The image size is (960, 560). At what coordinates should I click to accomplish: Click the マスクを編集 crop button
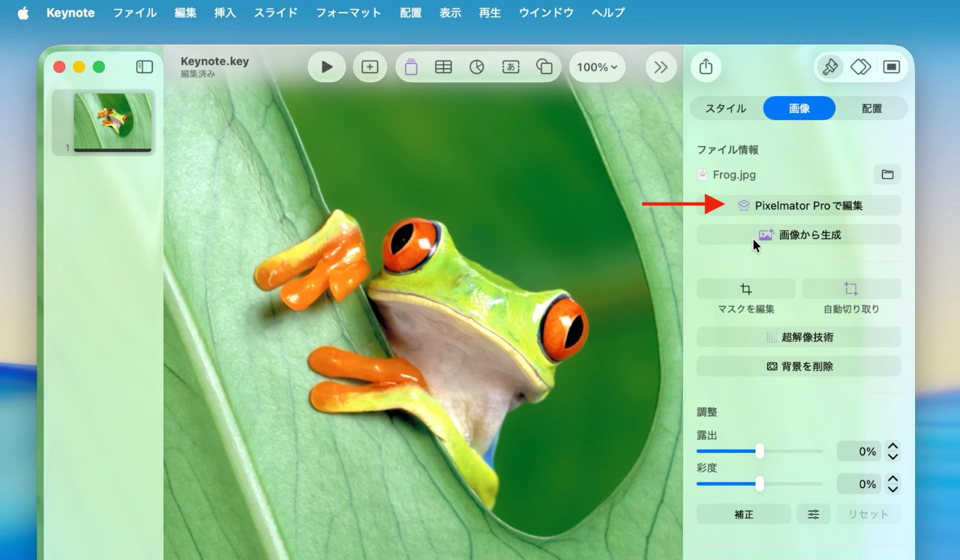[x=746, y=289]
